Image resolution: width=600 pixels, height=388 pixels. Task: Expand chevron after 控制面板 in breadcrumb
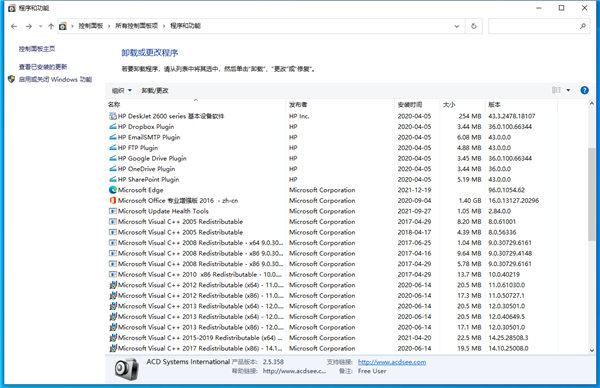(x=109, y=26)
